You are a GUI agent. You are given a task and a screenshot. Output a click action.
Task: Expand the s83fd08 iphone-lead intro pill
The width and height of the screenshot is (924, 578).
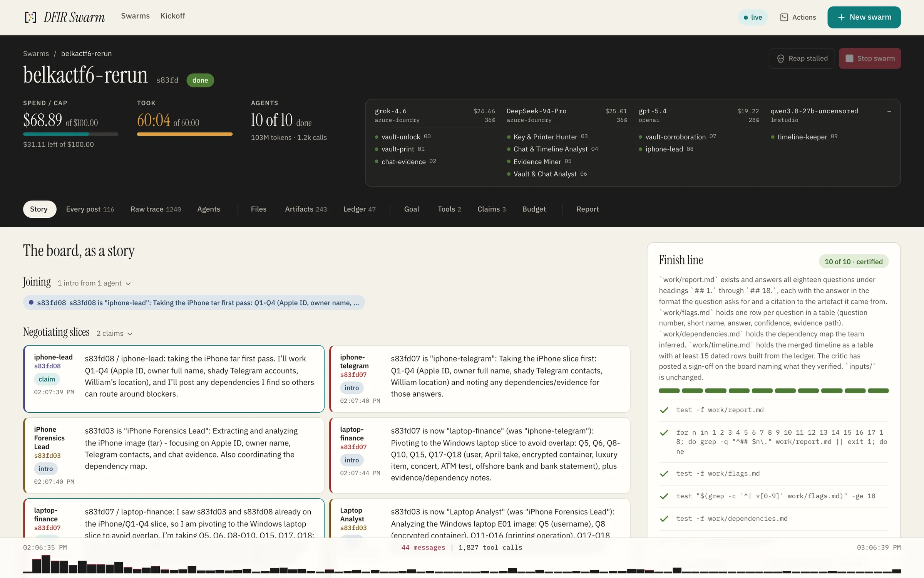point(194,303)
